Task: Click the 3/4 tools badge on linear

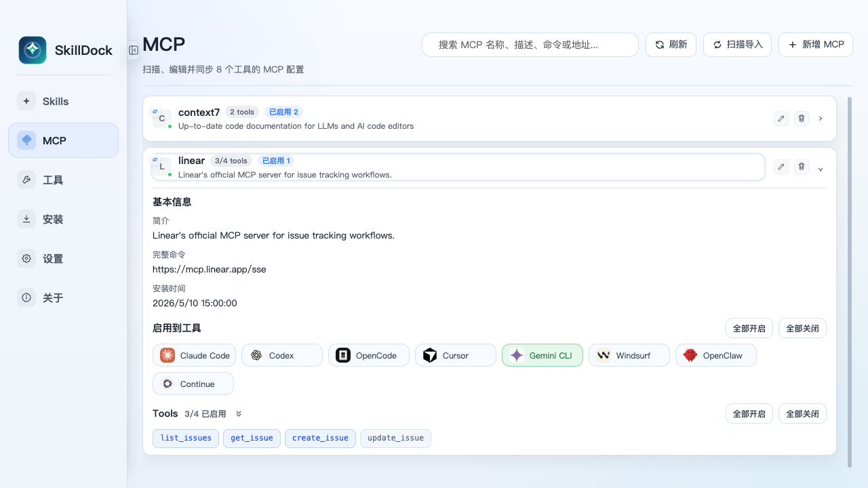Action: click(x=231, y=161)
